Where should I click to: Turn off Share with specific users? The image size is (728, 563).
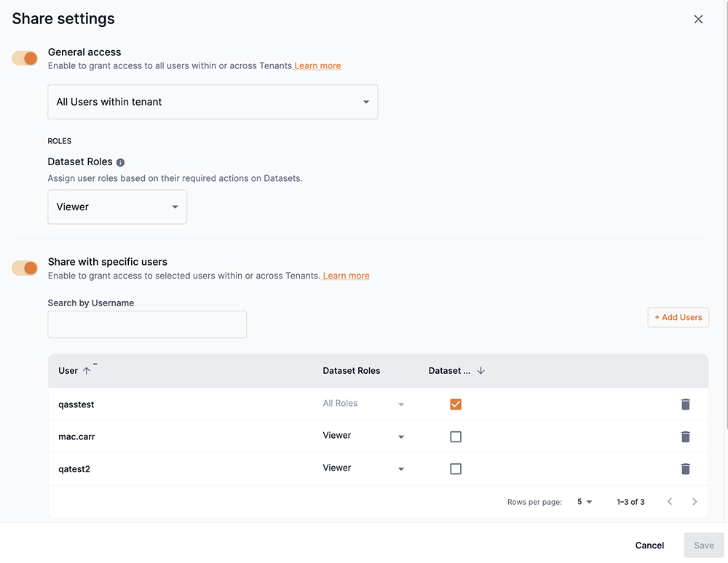coord(25,268)
